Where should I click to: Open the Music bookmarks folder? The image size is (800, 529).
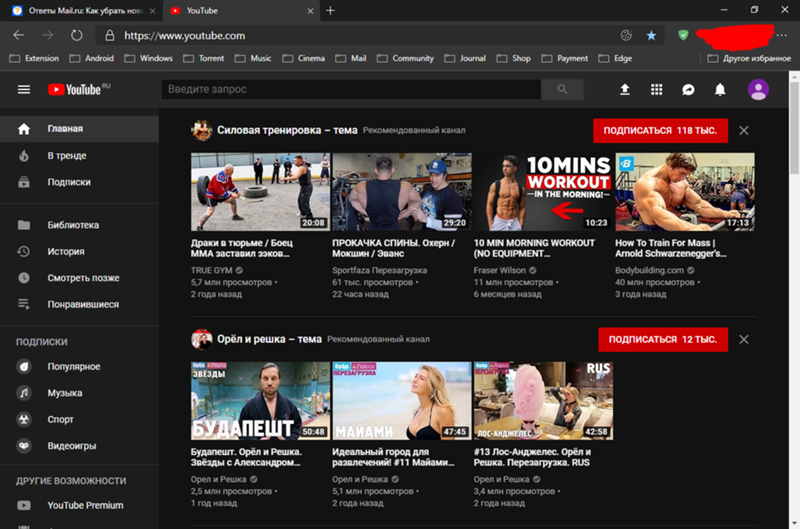tap(253, 58)
